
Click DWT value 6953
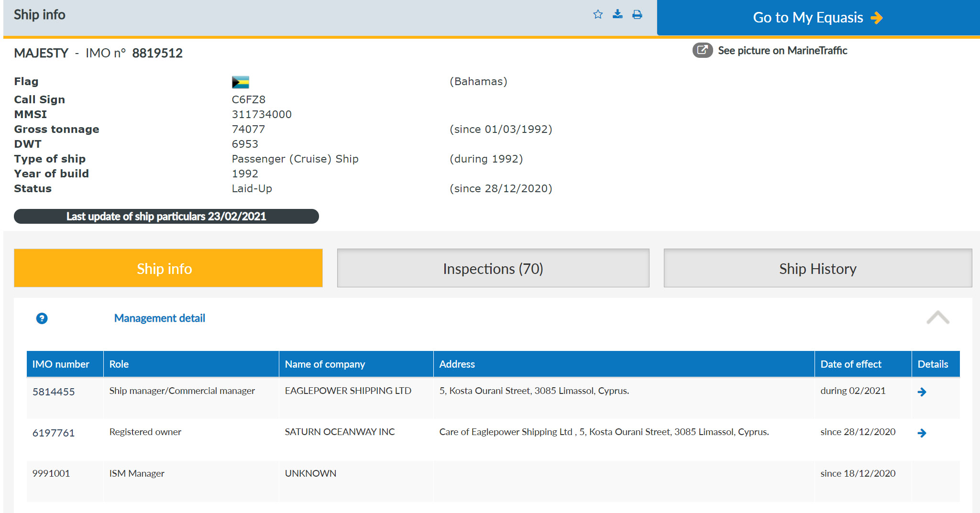[245, 144]
